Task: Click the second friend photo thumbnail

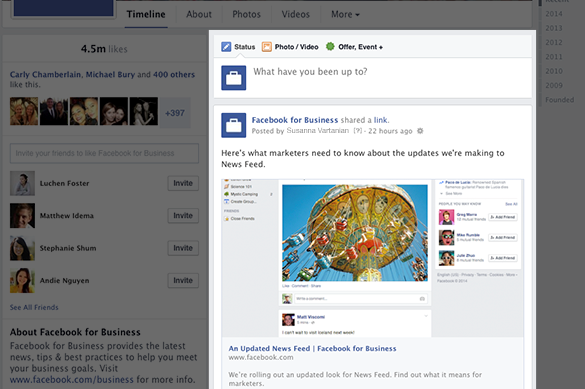Action: [54, 111]
